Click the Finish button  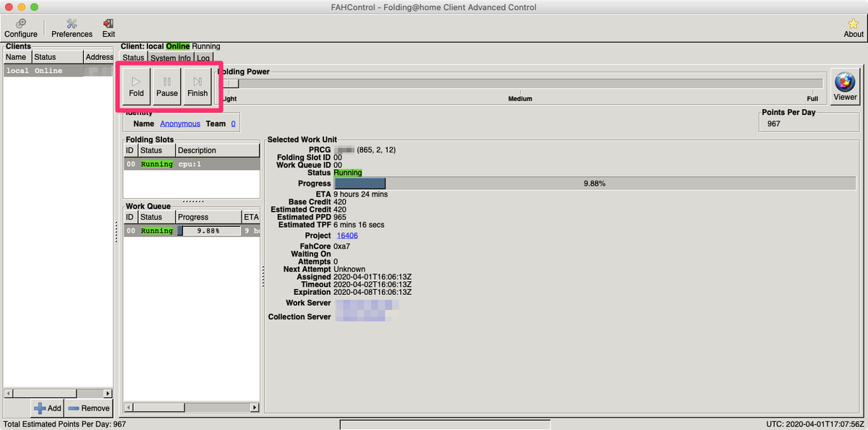pyautogui.click(x=197, y=87)
